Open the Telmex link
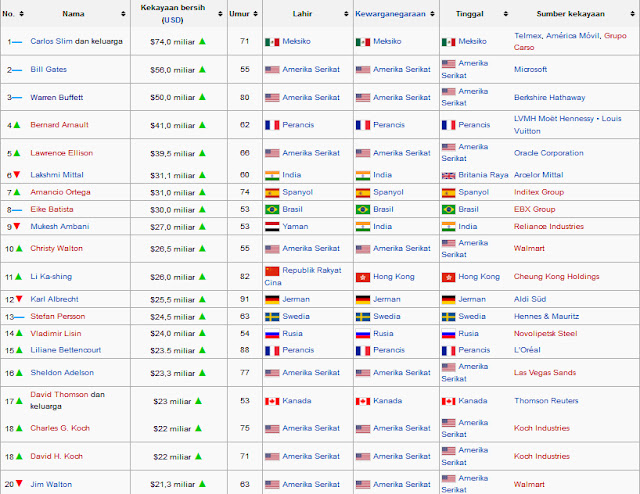Viewport: 640px width, 494px height. click(x=528, y=36)
